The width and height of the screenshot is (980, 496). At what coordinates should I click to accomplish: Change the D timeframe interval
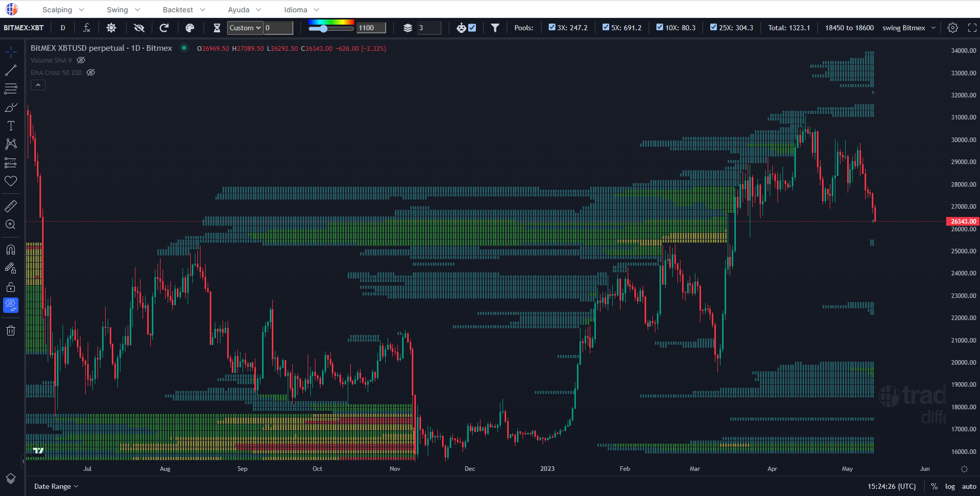[x=63, y=28]
